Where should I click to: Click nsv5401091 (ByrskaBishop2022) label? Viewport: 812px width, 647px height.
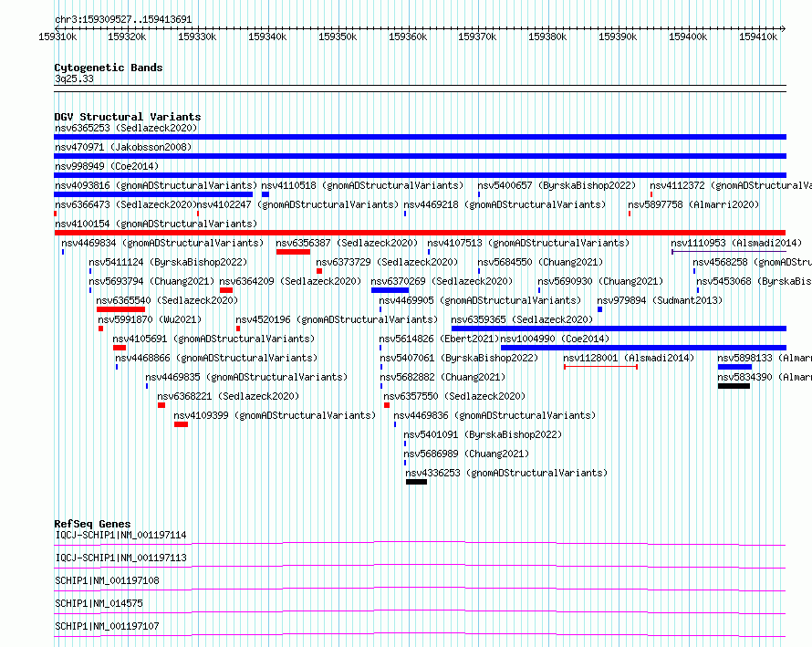click(483, 434)
